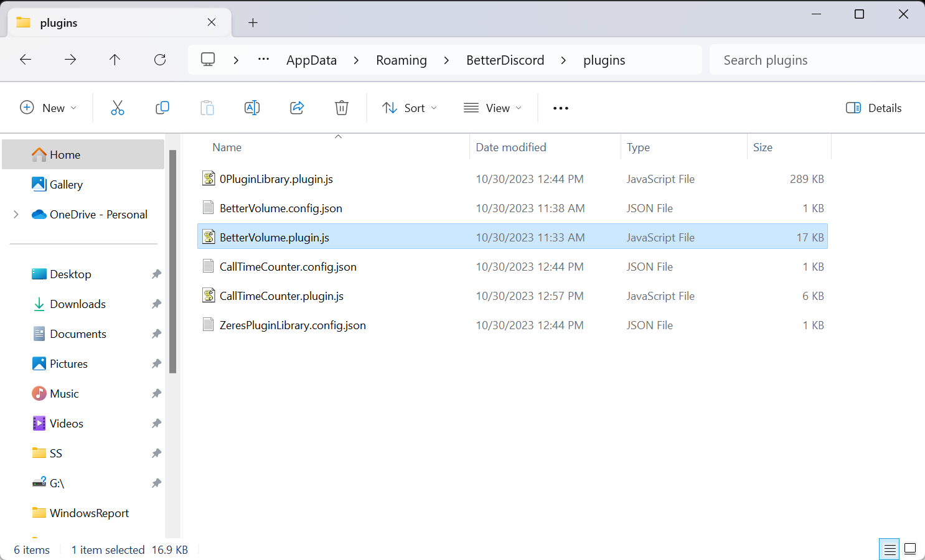Toggle the Details pane
925x560 pixels.
pyautogui.click(x=874, y=108)
